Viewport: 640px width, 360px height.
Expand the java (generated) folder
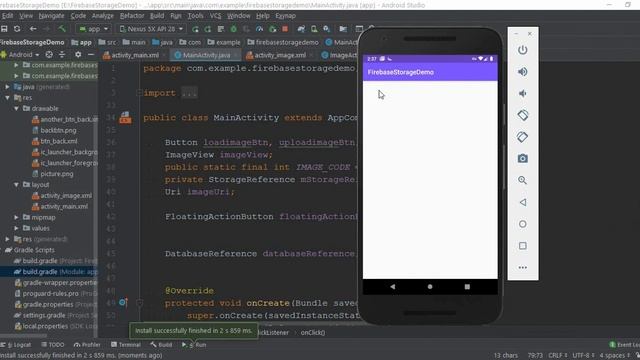[x=7, y=87]
